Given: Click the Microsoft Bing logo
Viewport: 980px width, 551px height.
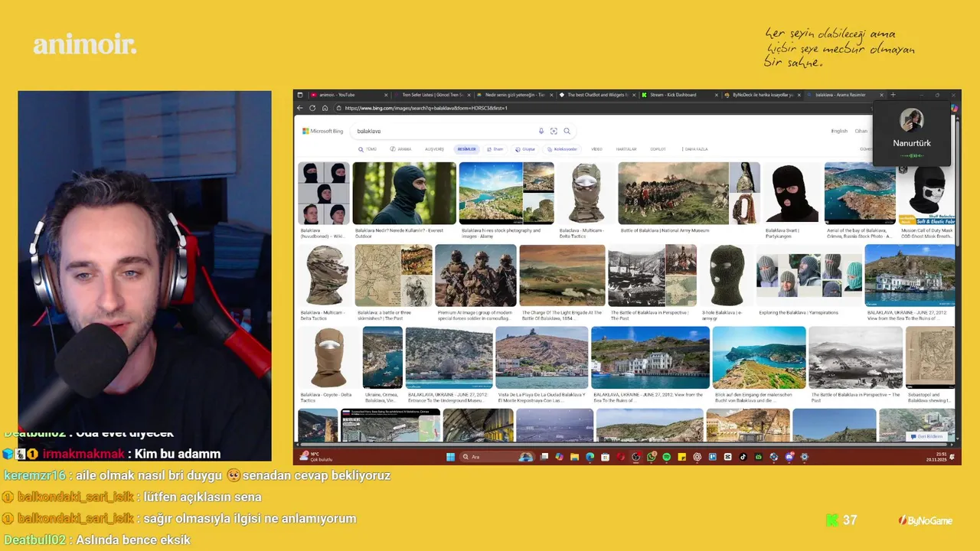Looking at the screenshot, I should [x=323, y=131].
